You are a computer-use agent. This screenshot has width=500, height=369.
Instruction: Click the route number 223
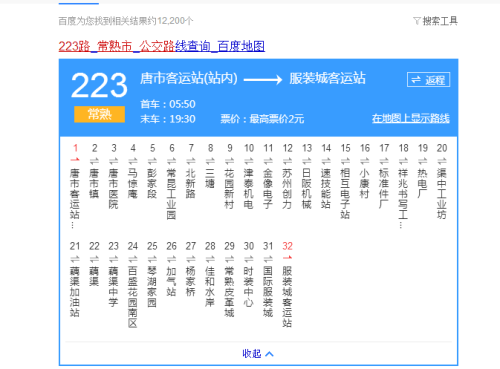pos(99,86)
